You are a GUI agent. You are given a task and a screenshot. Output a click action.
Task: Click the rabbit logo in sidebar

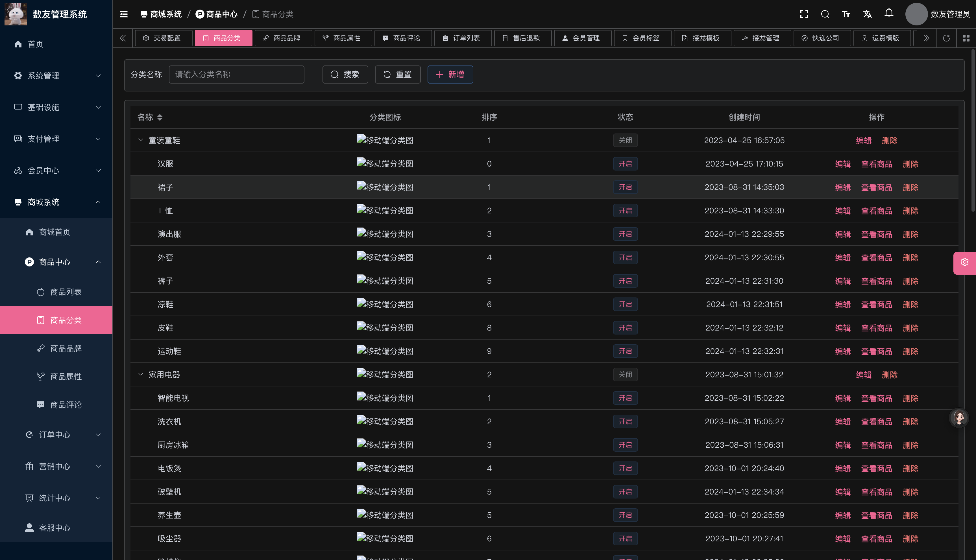click(x=16, y=14)
